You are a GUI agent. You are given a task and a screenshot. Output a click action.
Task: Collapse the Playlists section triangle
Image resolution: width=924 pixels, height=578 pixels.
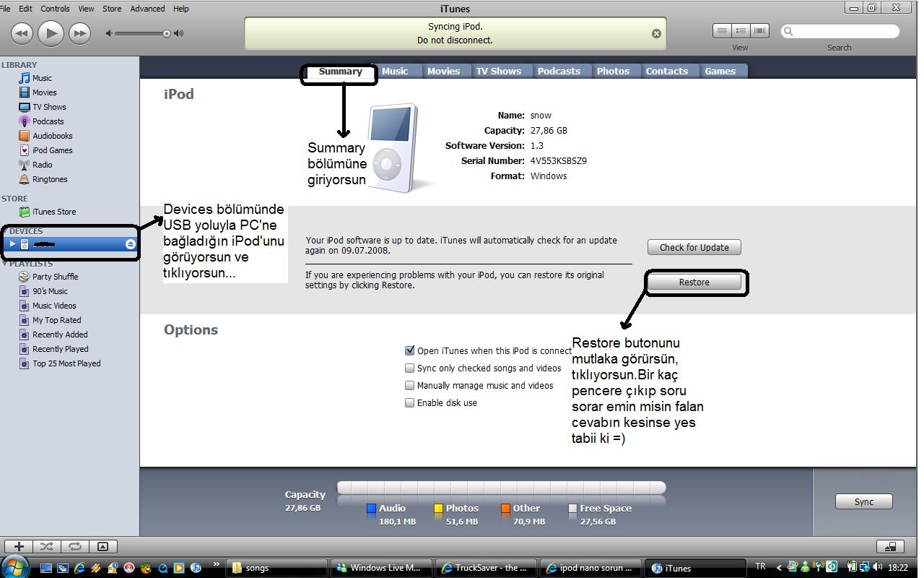click(5, 264)
